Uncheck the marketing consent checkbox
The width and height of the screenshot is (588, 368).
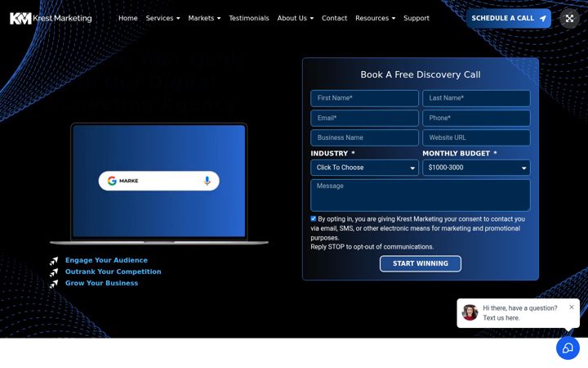[313, 218]
